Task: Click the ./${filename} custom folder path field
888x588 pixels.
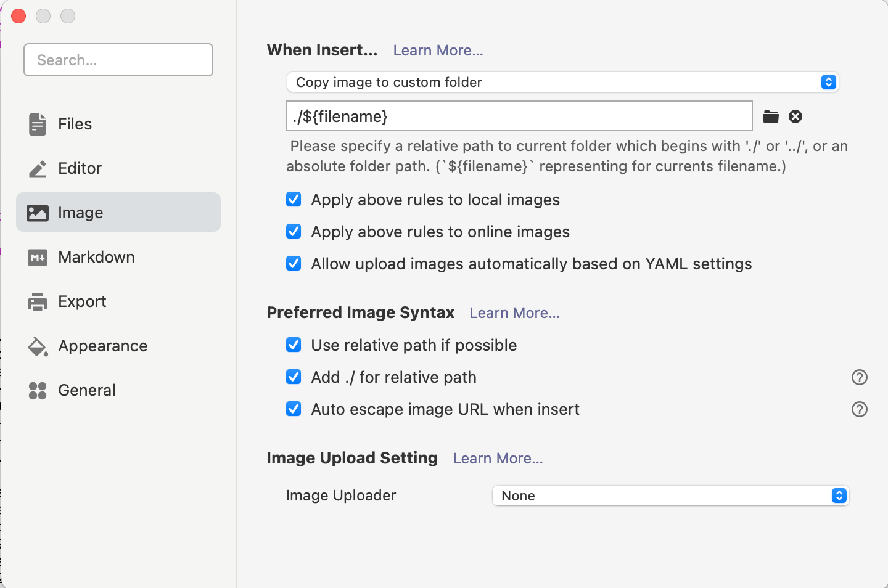Action: tap(519, 116)
